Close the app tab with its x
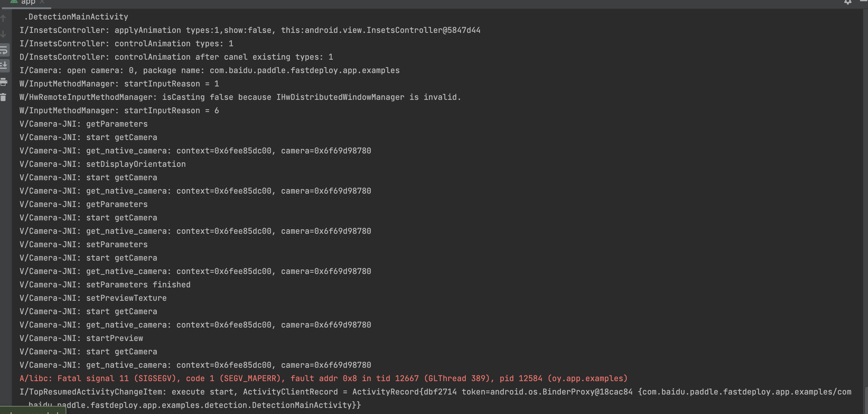Screen dimensions: 868x414 click(x=42, y=2)
